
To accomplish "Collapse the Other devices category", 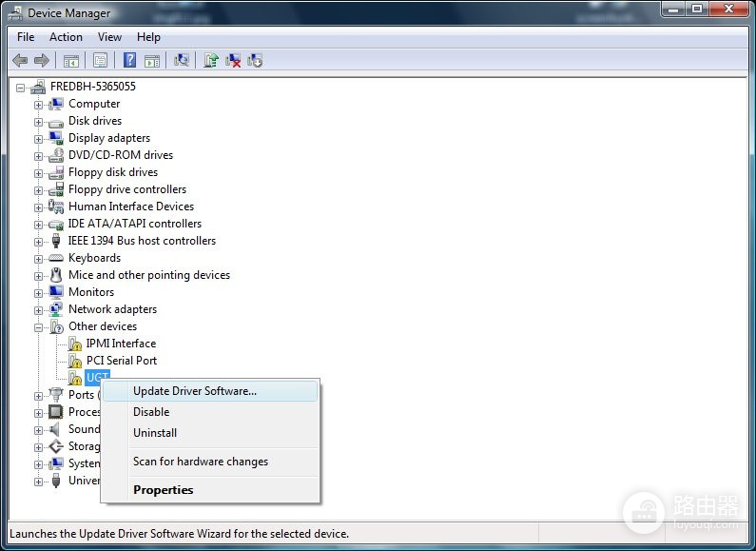I will click(38, 327).
